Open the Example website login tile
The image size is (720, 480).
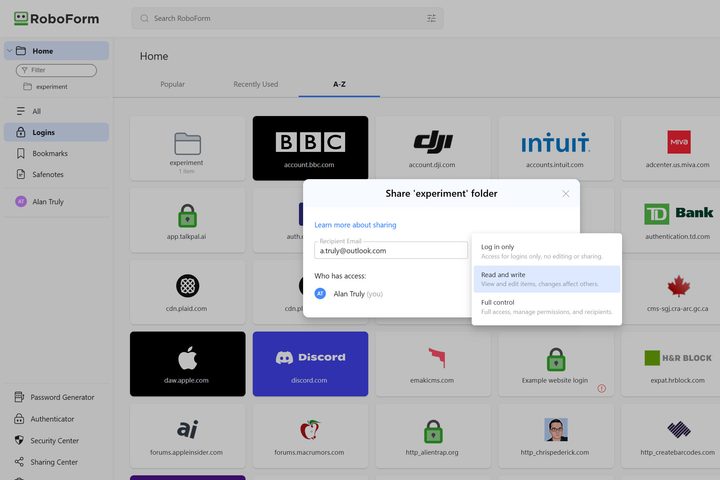556,364
